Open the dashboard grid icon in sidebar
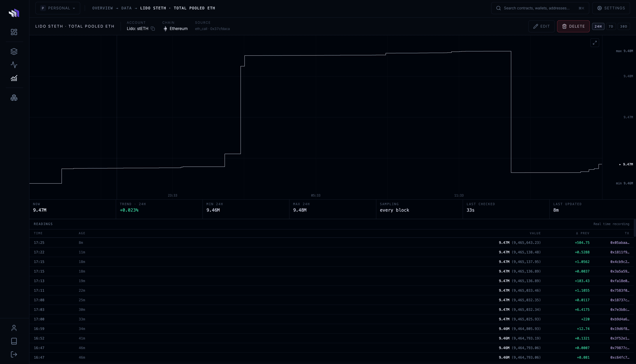This screenshot has width=636, height=364. click(14, 32)
